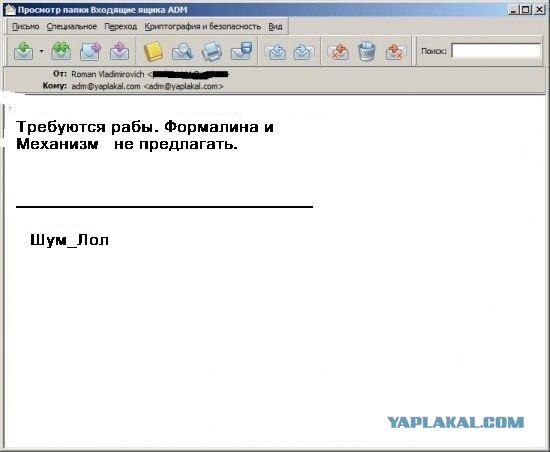Focus the Поиск search field
Screen dimensions: 550x452
click(496, 51)
